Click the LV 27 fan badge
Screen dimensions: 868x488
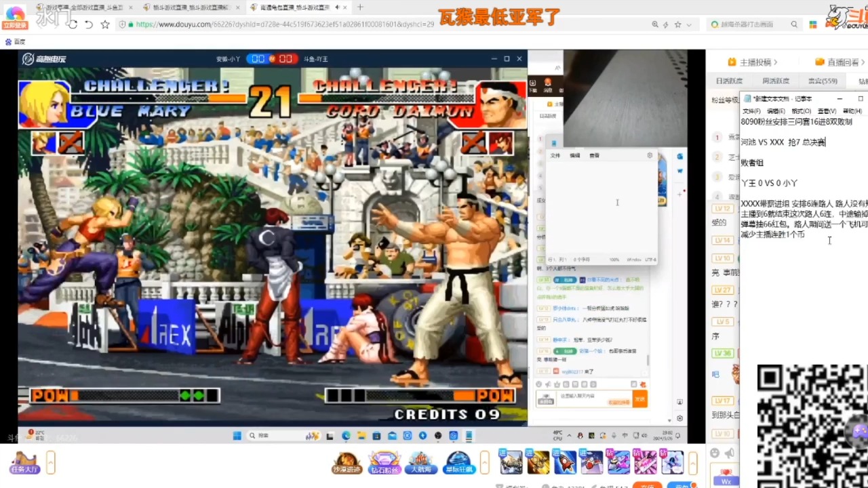click(x=723, y=289)
